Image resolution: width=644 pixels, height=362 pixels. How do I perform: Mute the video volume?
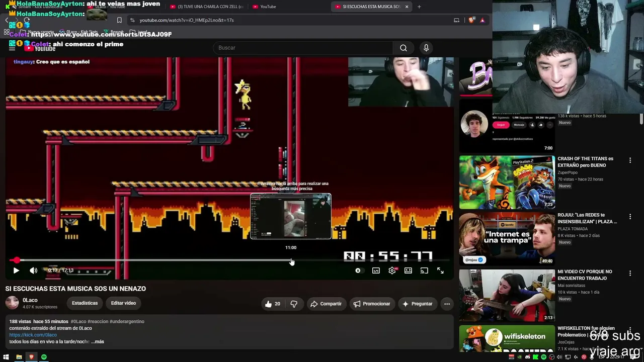pyautogui.click(x=33, y=270)
